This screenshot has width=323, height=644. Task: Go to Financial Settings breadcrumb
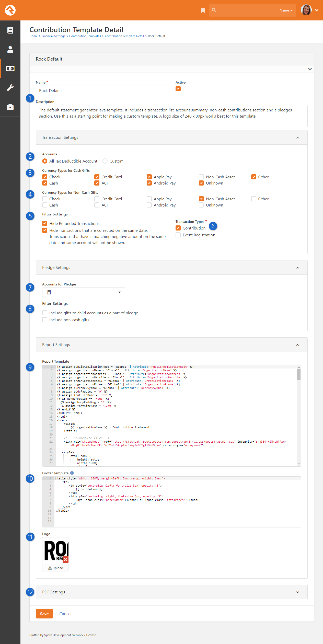point(53,36)
